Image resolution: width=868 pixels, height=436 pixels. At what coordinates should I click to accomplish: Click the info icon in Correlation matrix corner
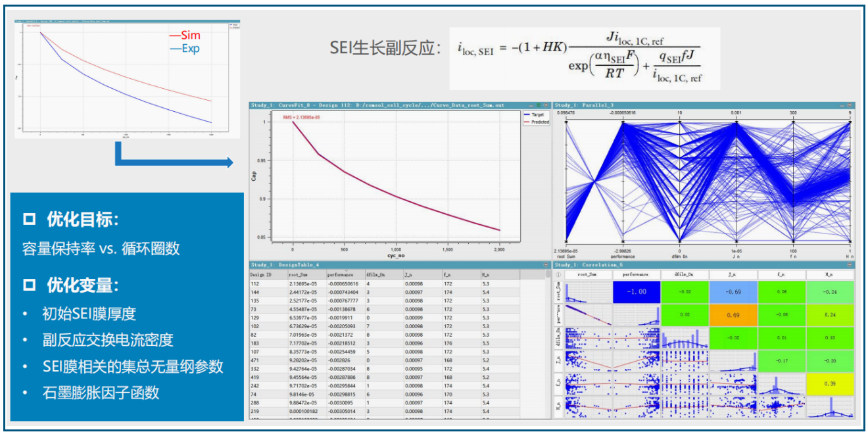558,274
